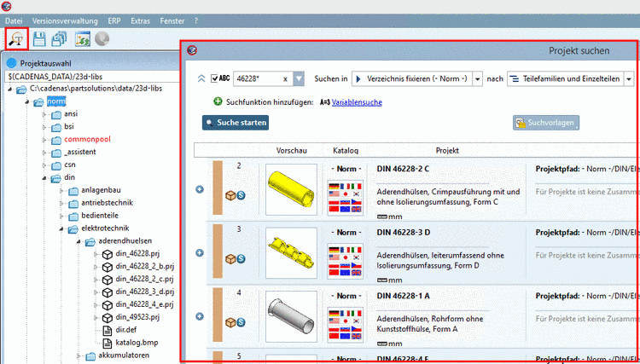Image resolution: width=640 pixels, height=364 pixels.
Task: Open the Teilefamilien und Einzelteilen dropdown arrow
Action: pos(629,79)
